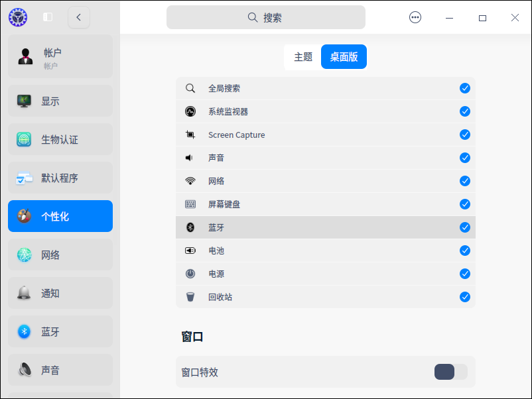Click the 系统监视器 monitor icon
Image resolution: width=532 pixels, height=399 pixels.
190,111
